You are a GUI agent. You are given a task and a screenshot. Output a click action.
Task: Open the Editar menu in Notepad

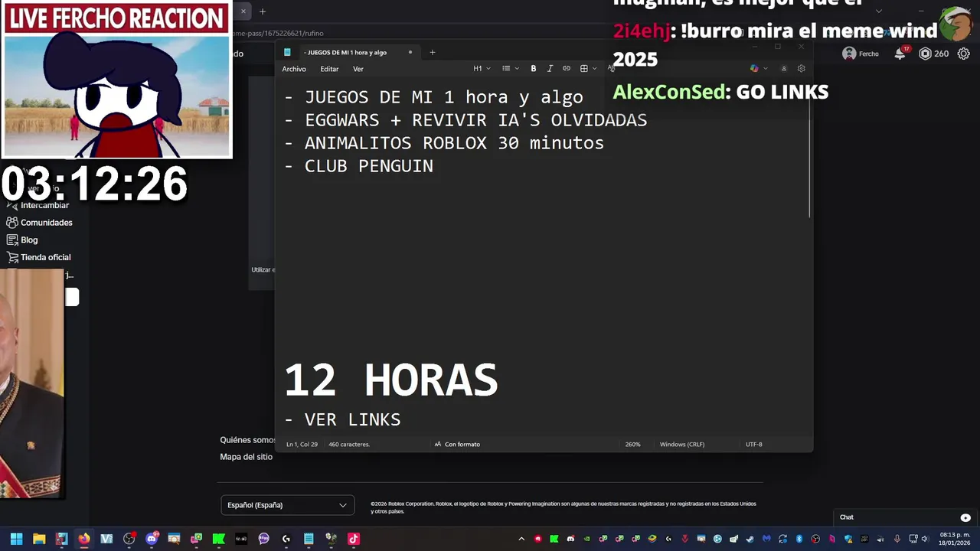pyautogui.click(x=329, y=69)
